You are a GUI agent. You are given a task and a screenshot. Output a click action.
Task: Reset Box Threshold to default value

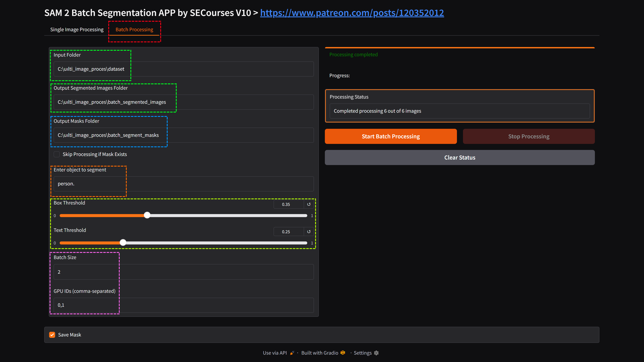tap(309, 204)
